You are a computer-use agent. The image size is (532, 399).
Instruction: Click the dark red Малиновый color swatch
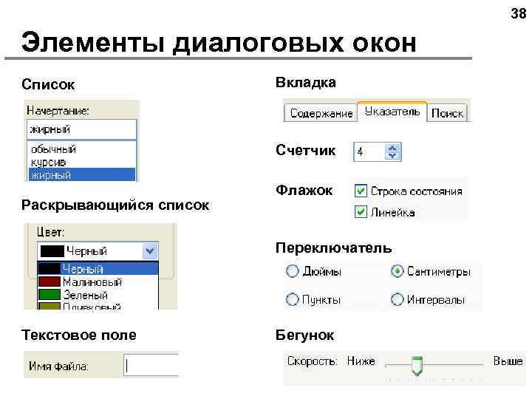(50, 282)
